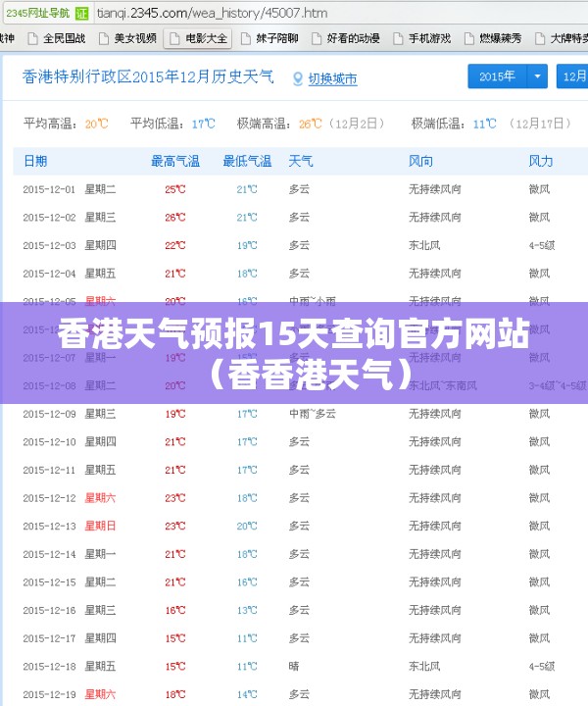Image resolution: width=588 pixels, height=706 pixels.
Task: Select the 2015-12-10 date cell
Action: [49, 441]
